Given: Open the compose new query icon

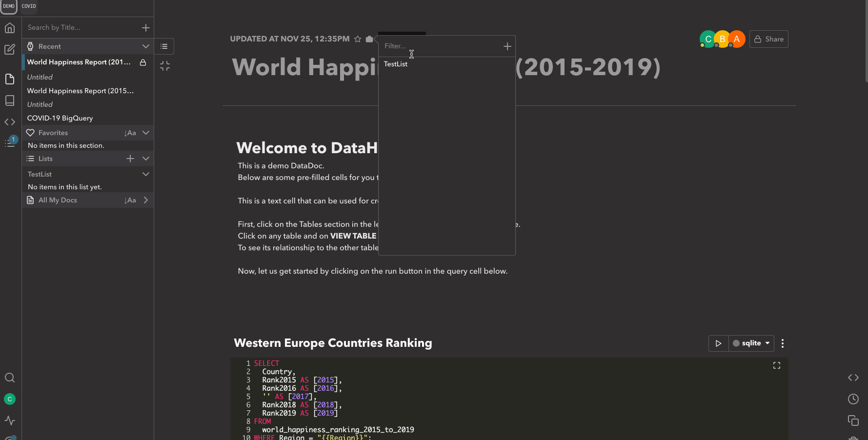Looking at the screenshot, I should pos(10,49).
